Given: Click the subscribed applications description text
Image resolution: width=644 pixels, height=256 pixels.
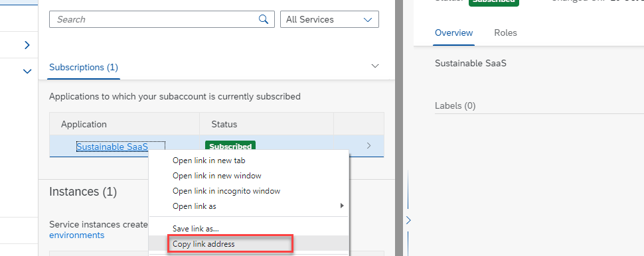Looking at the screenshot, I should 175,96.
